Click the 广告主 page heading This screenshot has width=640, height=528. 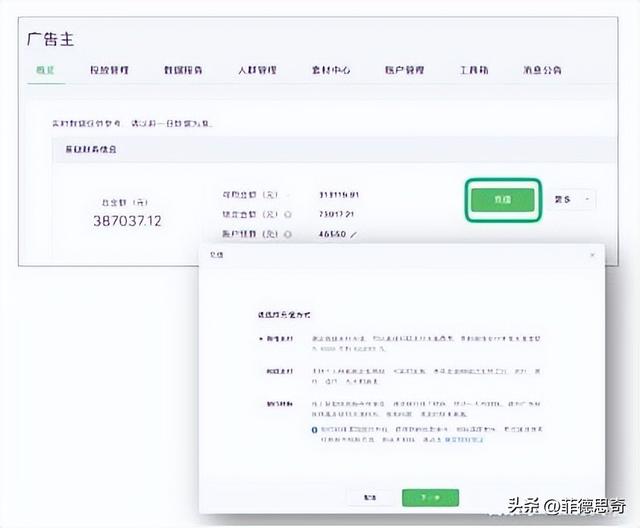pos(50,40)
